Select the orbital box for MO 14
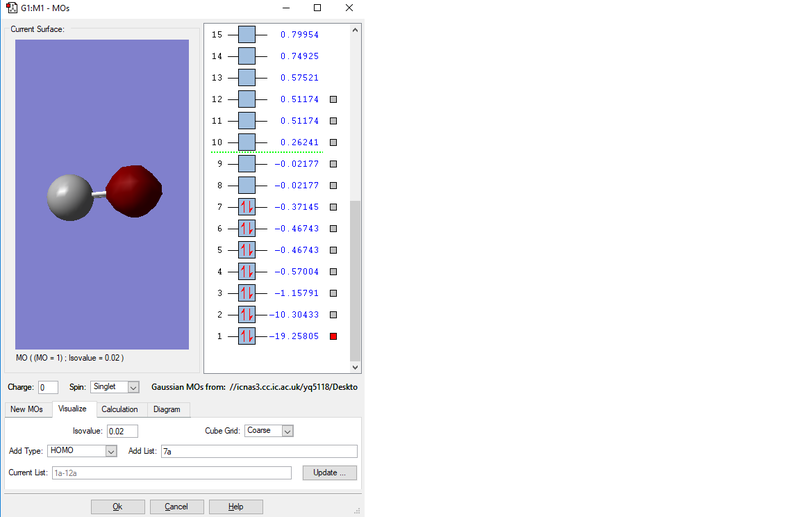The image size is (800, 517). [247, 56]
